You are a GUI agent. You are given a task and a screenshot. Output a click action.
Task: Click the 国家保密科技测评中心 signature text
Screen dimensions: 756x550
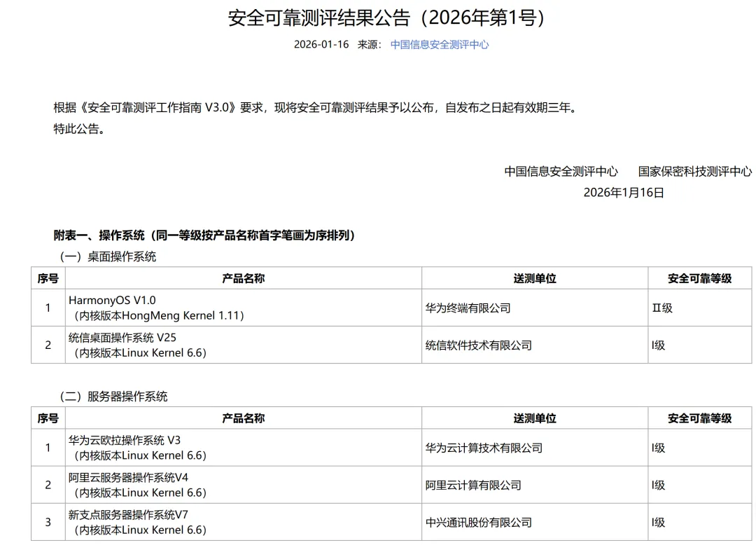(x=695, y=171)
